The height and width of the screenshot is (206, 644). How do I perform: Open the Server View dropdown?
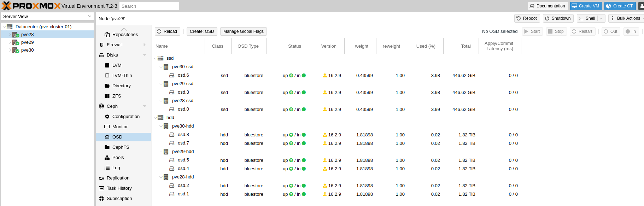point(90,16)
